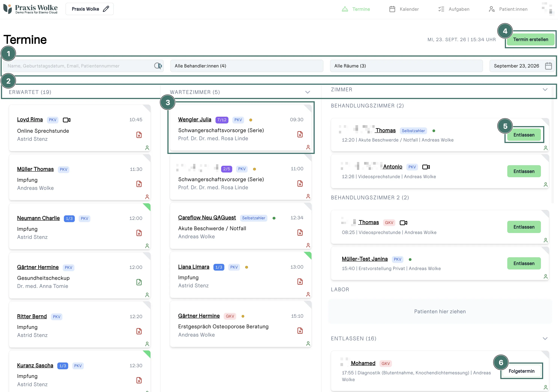Click video camera icon on Antonio card
Viewport: 558px width, 392px height.
[x=426, y=167]
